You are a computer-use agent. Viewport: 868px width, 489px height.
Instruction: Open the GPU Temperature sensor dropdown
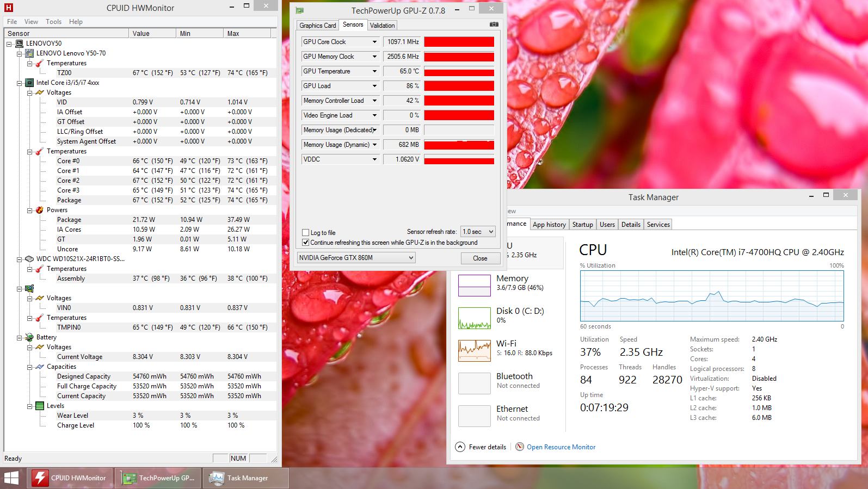pos(374,71)
